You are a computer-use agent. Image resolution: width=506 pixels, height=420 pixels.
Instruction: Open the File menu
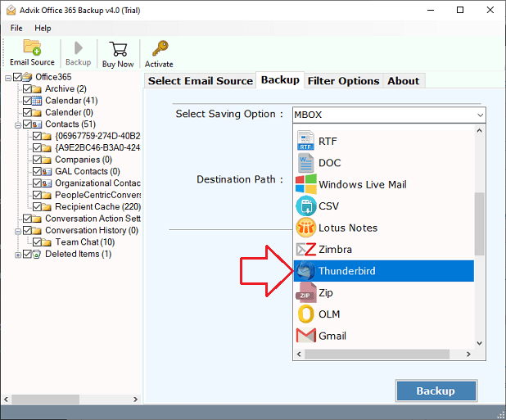point(16,28)
